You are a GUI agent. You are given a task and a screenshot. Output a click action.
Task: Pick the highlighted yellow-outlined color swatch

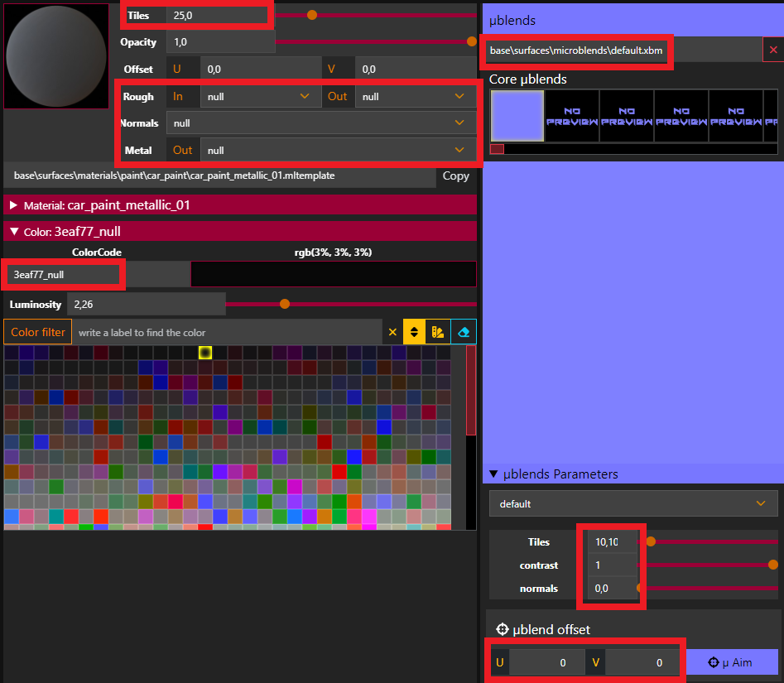(205, 353)
